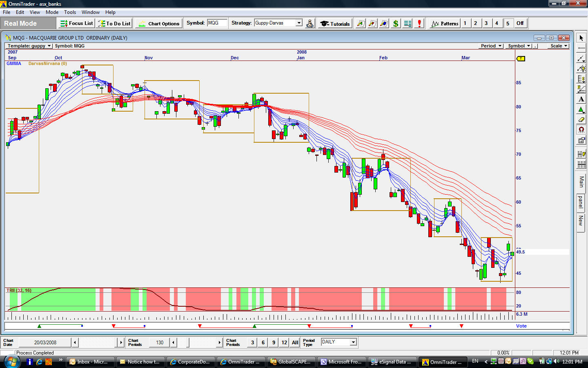Open the Symbol dropdown in chart header
Image resolution: width=588 pixels, height=368 pixels.
click(519, 46)
